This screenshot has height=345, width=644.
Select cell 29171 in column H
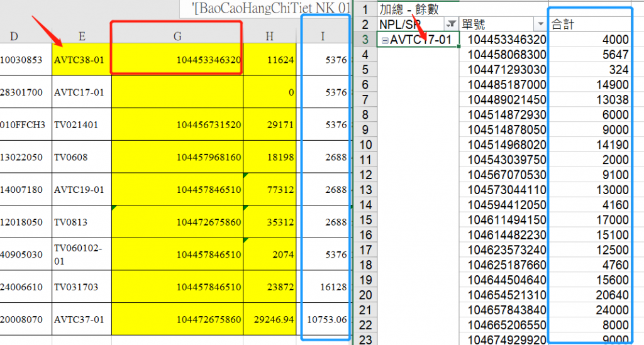tap(269, 124)
